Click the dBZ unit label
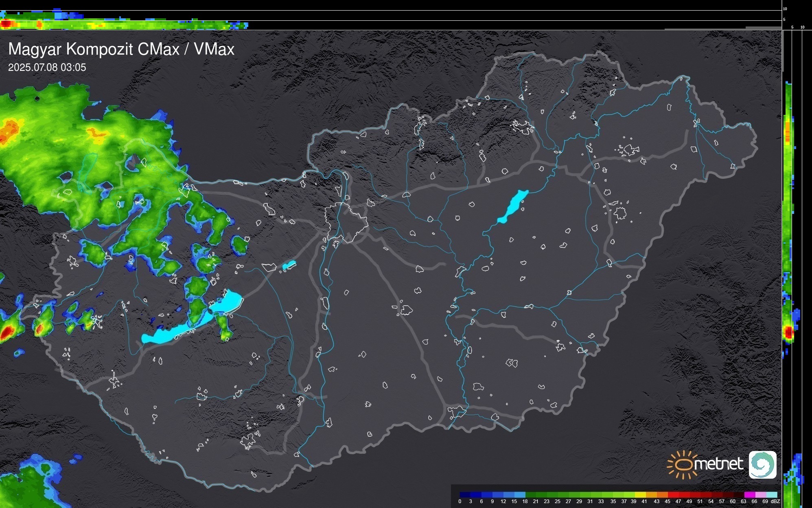Screen dimensions: 812x508 click(x=775, y=501)
